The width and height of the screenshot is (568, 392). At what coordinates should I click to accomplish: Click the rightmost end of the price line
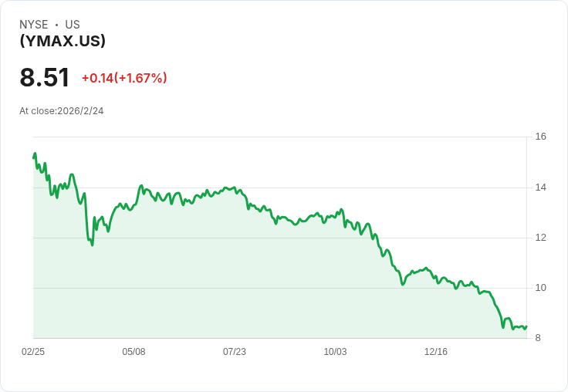[526, 326]
